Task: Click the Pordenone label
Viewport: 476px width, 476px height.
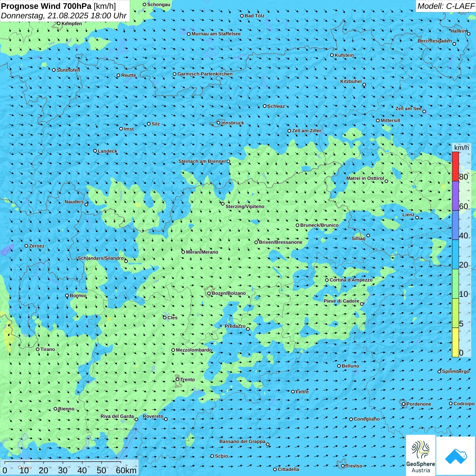Action: 419,404
